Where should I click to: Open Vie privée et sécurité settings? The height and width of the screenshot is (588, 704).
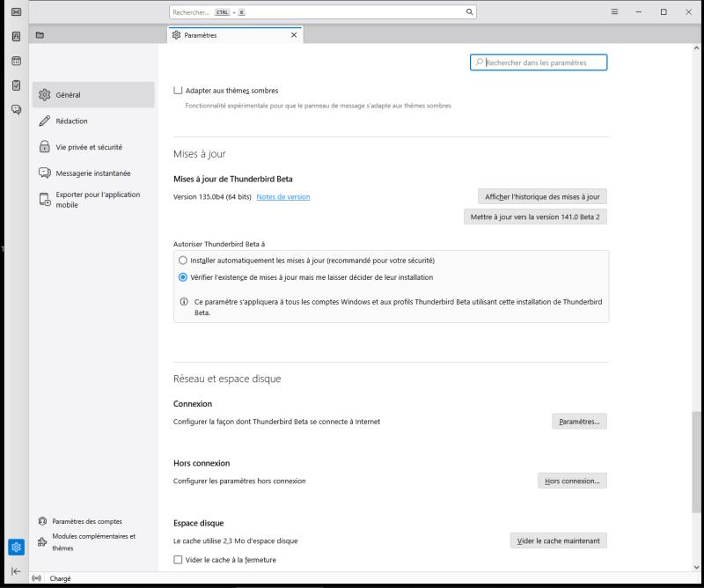[93, 147]
